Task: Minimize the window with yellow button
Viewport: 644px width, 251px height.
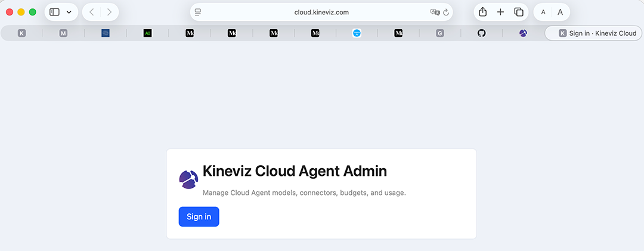Action: point(21,13)
